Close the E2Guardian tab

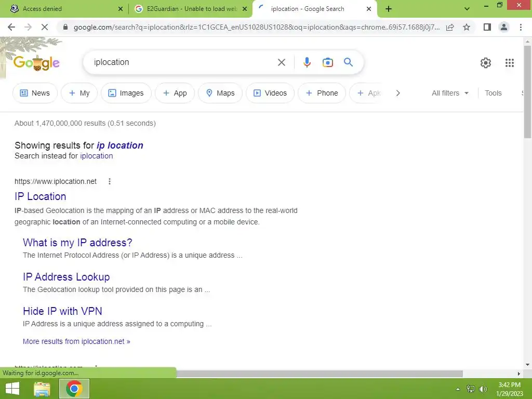(245, 9)
